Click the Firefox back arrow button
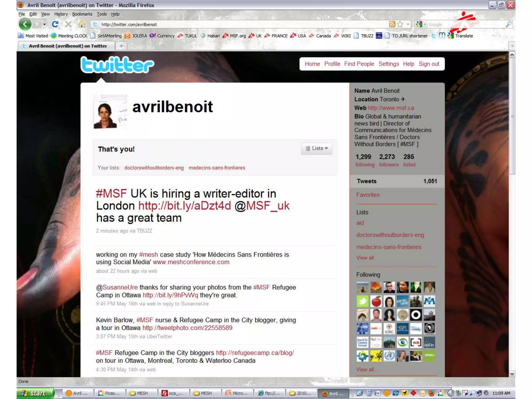The image size is (532, 399). (25, 24)
